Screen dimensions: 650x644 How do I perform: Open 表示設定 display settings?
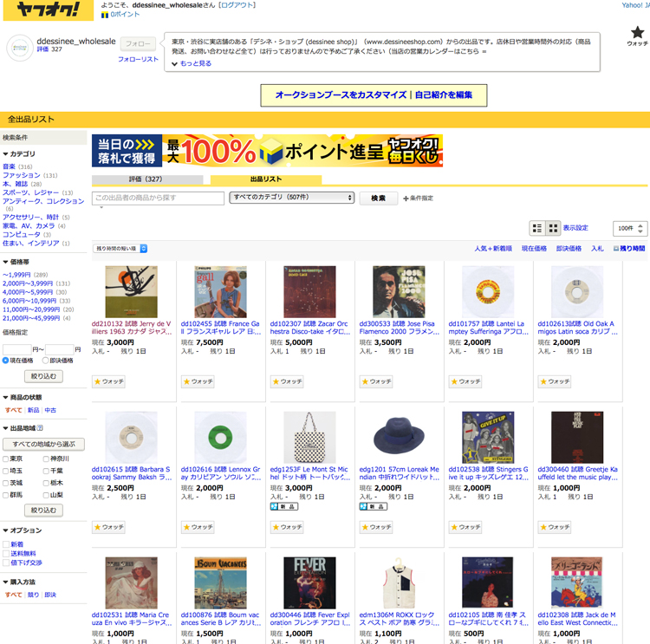(x=575, y=228)
